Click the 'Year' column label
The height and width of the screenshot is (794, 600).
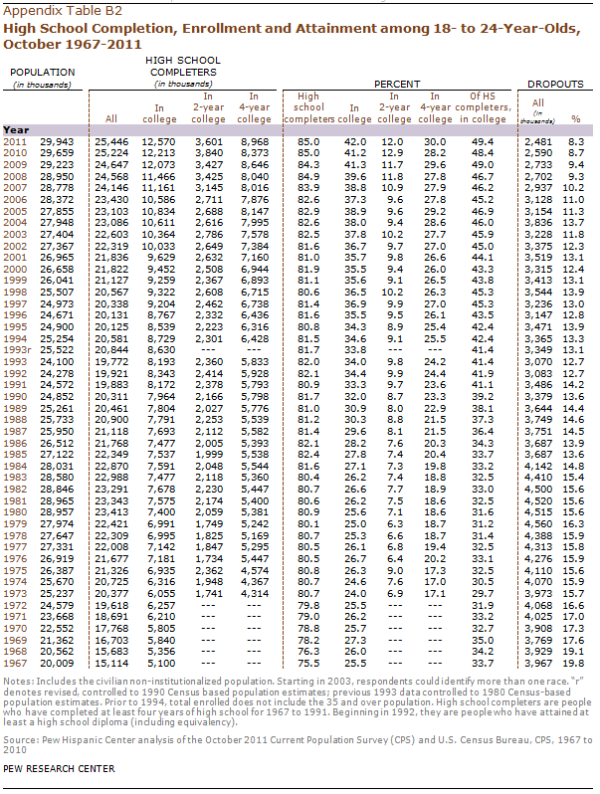17,130
